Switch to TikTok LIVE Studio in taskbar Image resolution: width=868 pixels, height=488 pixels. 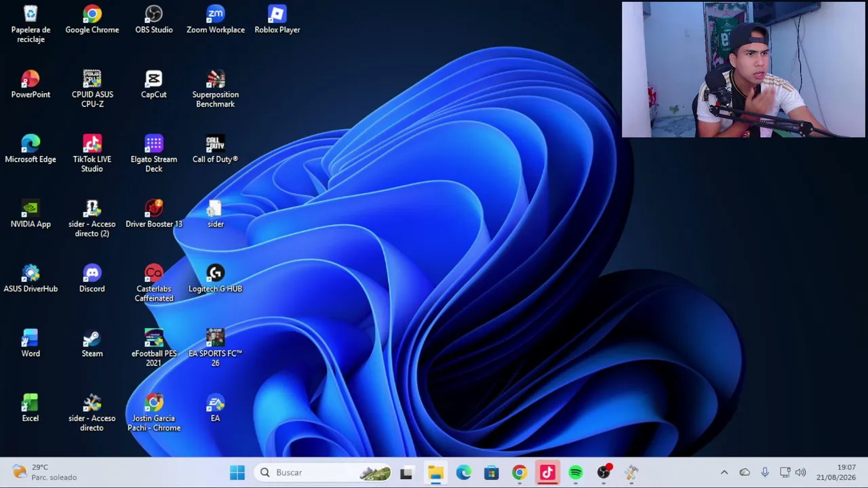click(547, 472)
